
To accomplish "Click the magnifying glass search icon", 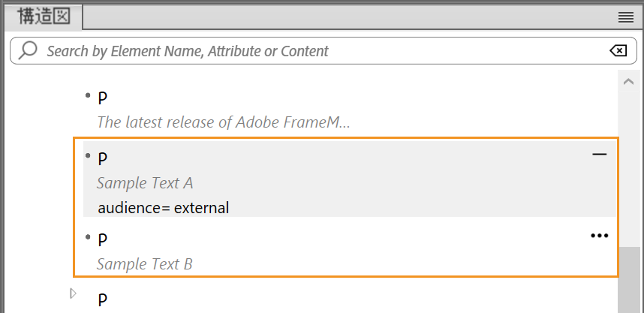I will click(x=28, y=51).
